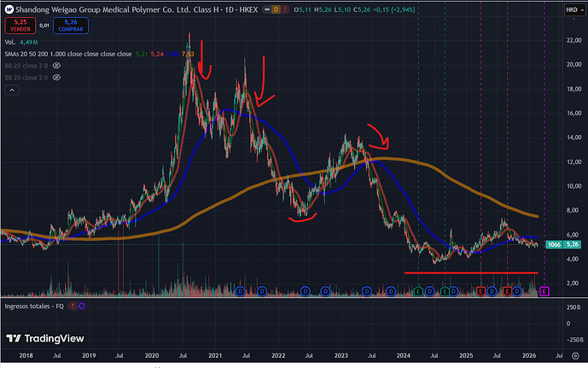Open chart settings gear on the time axis
This screenshot has width=588, height=368.
[575, 356]
